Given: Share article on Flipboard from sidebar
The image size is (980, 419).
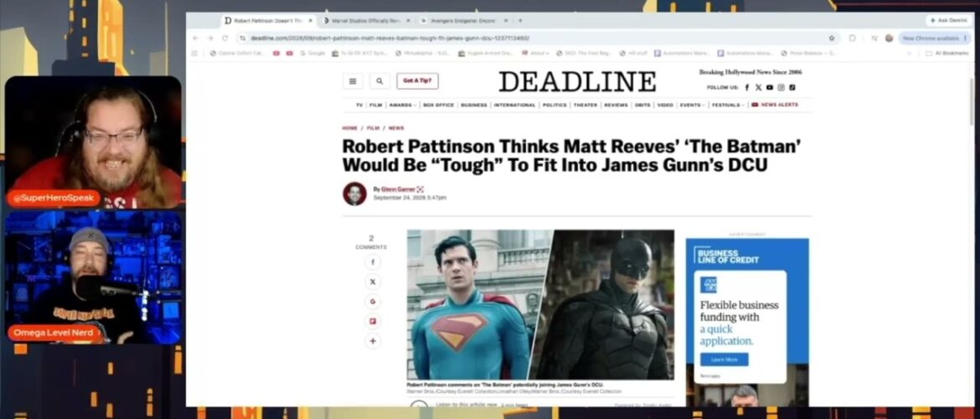Looking at the screenshot, I should (x=373, y=322).
